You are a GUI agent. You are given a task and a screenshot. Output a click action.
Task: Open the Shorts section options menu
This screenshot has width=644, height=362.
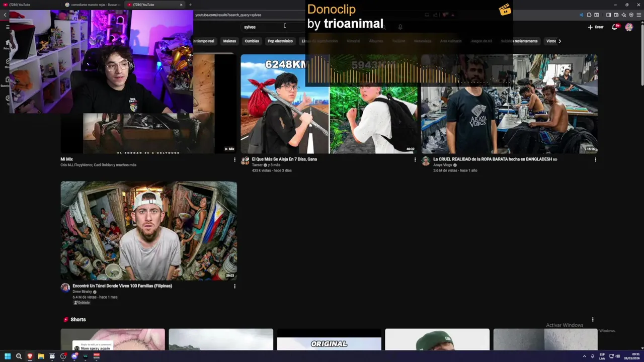pyautogui.click(x=593, y=320)
